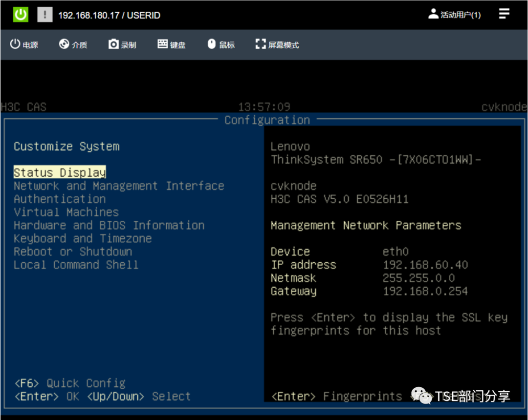Open the 电源 power menu
Image resolution: width=528 pixels, height=420 pixels.
coord(24,44)
